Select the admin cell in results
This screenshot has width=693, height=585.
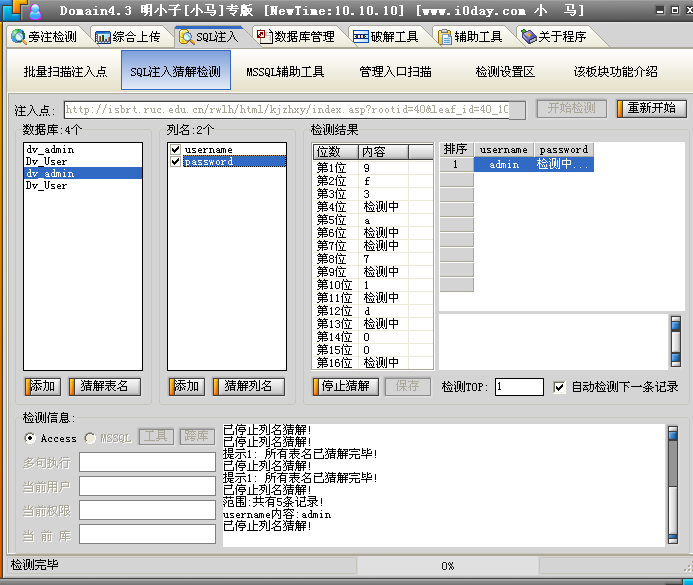(x=504, y=164)
